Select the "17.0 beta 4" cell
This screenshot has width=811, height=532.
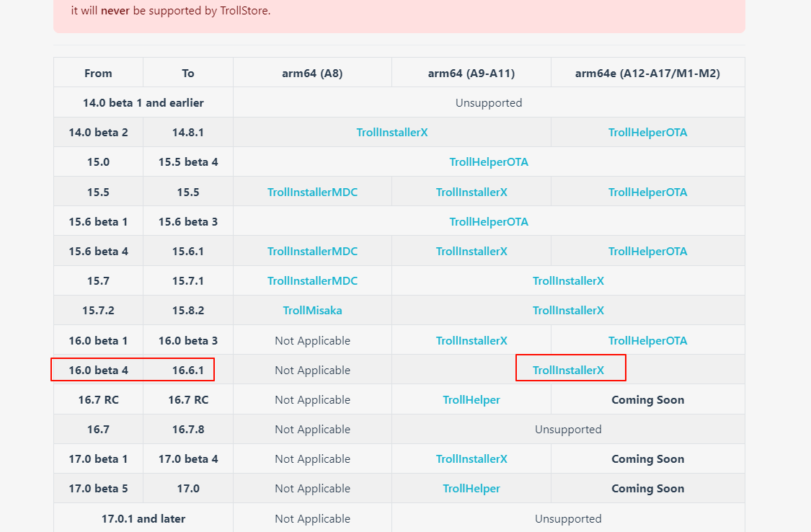coord(188,459)
